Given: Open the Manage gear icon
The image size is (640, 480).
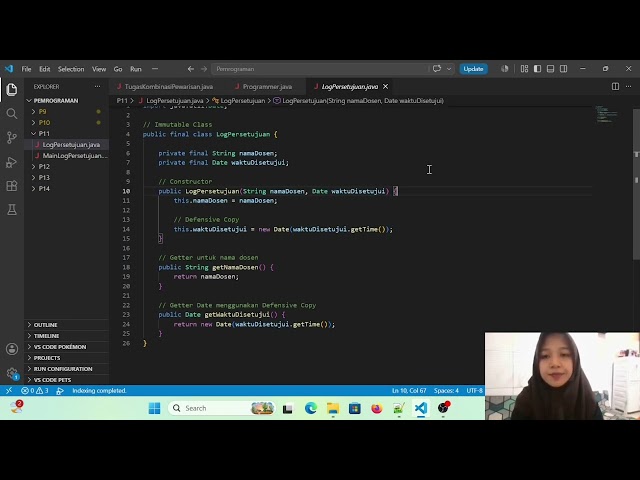Looking at the screenshot, I should [12, 373].
